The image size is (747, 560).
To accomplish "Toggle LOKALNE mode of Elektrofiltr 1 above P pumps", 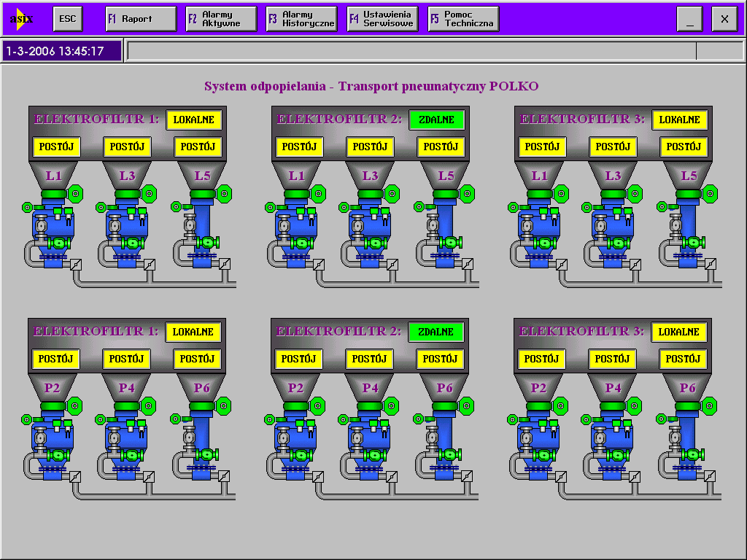I will 193,332.
